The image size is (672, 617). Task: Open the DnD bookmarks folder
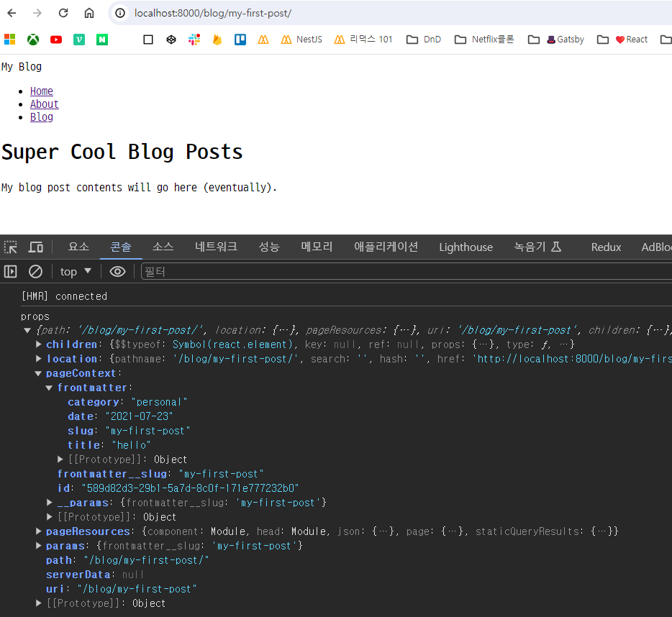click(x=424, y=40)
